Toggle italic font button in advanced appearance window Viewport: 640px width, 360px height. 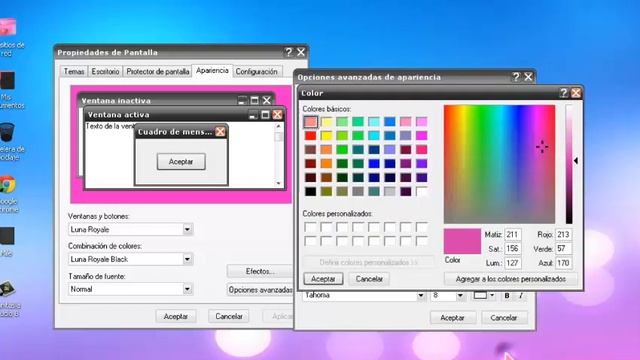(521, 296)
